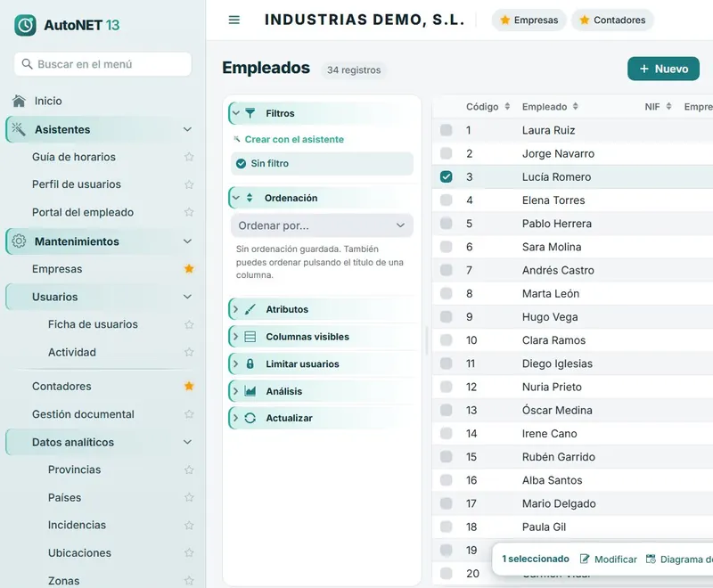713x588 pixels.
Task: Star the Ubicaciones entry
Action: (x=189, y=553)
